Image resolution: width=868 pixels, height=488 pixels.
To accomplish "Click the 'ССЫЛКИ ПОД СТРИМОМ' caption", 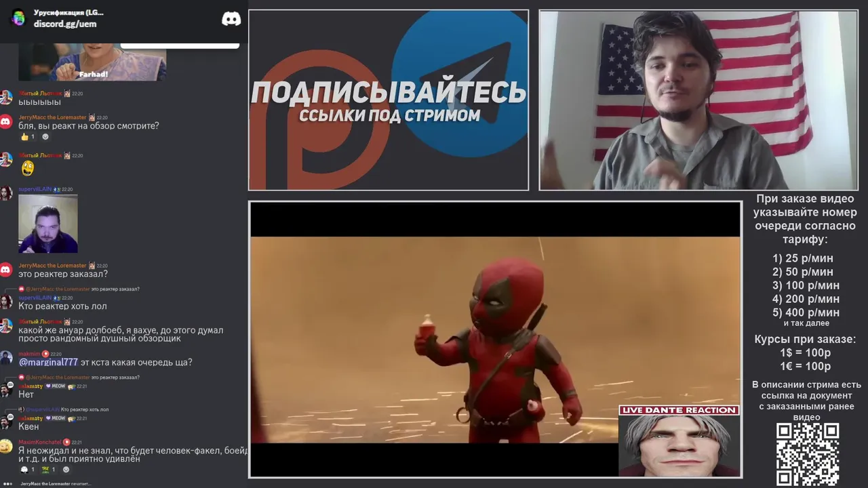I will (x=389, y=115).
